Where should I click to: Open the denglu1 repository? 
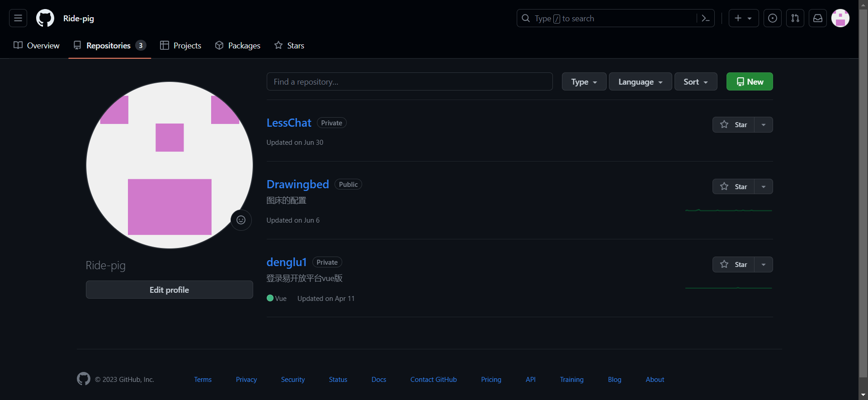[287, 262]
